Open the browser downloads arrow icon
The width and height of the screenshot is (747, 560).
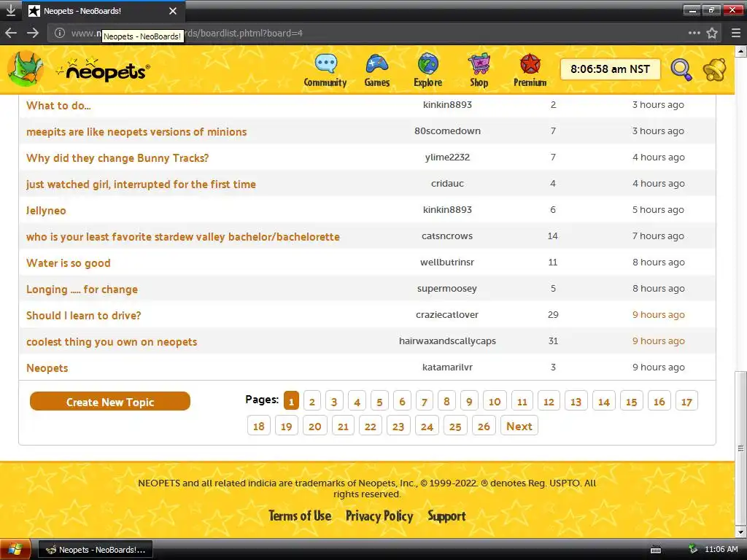click(10, 10)
